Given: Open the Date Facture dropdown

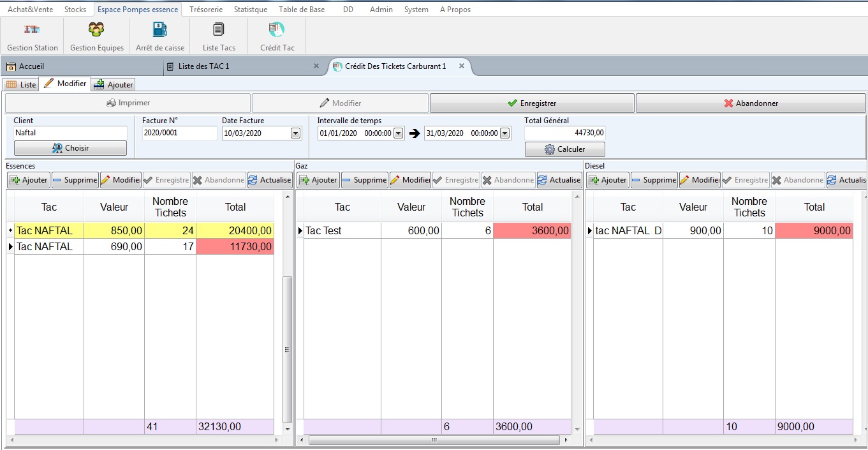Looking at the screenshot, I should point(295,133).
